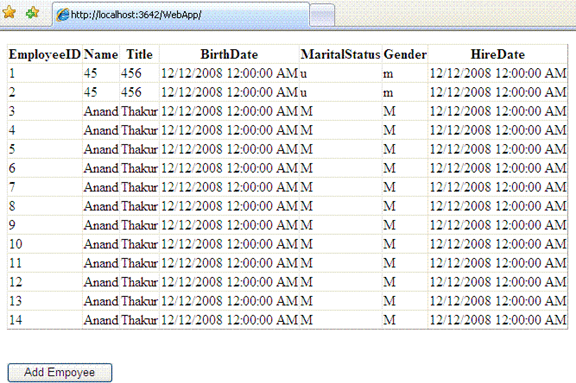Click MaritalStatus cell M in row 10
576x383 pixels.
click(x=341, y=244)
